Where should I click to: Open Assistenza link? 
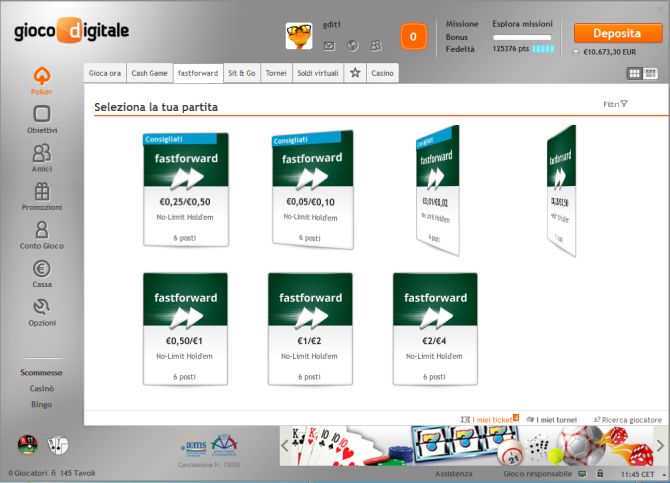[x=454, y=474]
